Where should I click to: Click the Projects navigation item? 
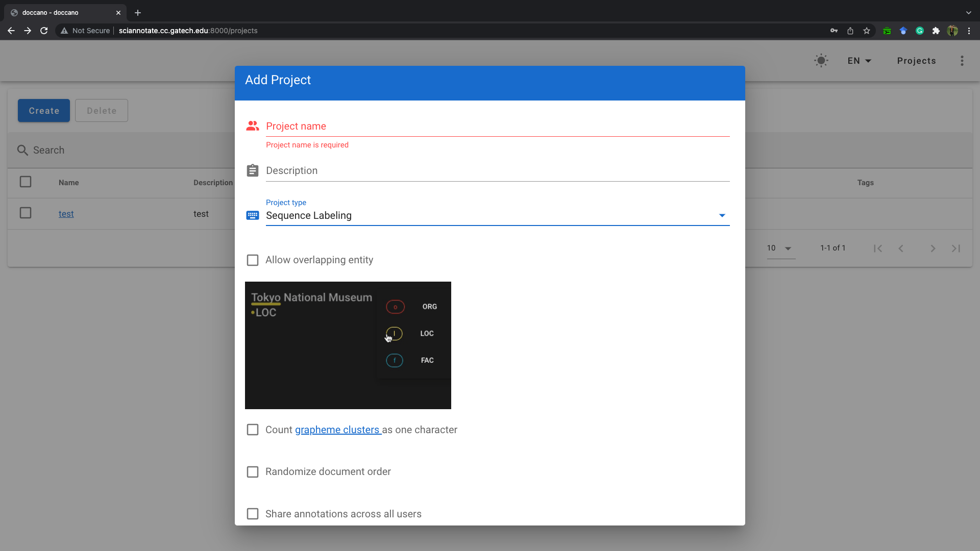(917, 61)
